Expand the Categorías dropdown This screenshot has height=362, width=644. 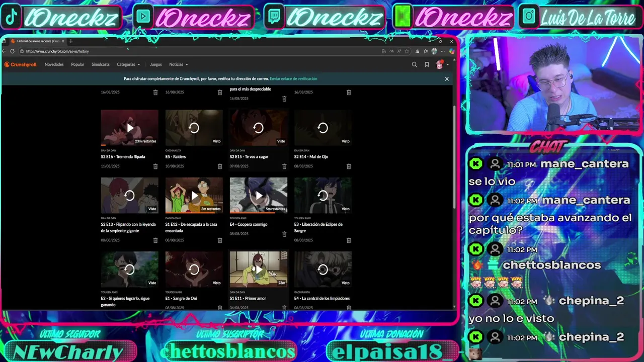tap(128, 64)
